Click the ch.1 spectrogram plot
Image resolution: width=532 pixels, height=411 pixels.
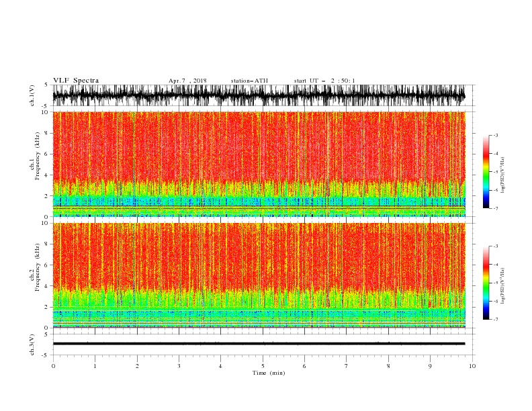pos(259,164)
